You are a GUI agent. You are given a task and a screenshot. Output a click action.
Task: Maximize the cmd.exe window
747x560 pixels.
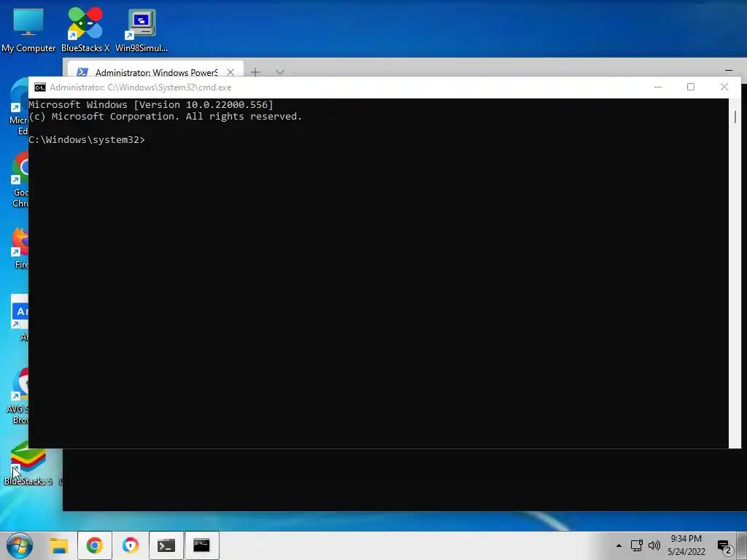tap(691, 87)
